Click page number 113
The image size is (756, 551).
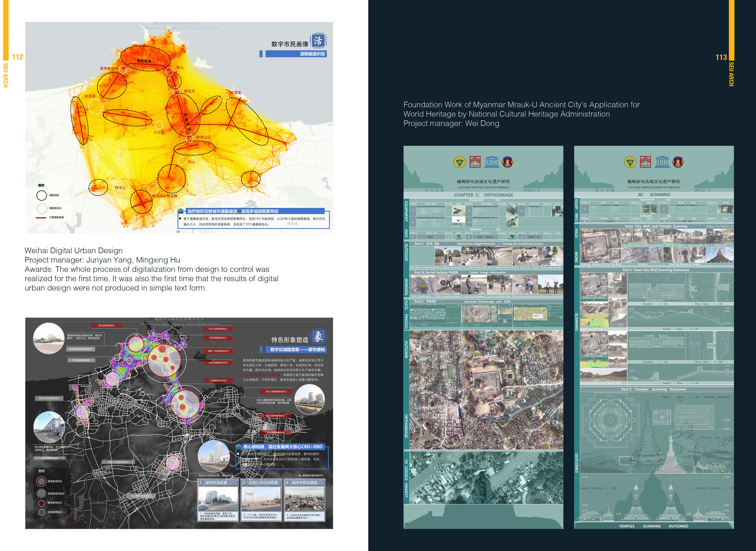pyautogui.click(x=721, y=57)
